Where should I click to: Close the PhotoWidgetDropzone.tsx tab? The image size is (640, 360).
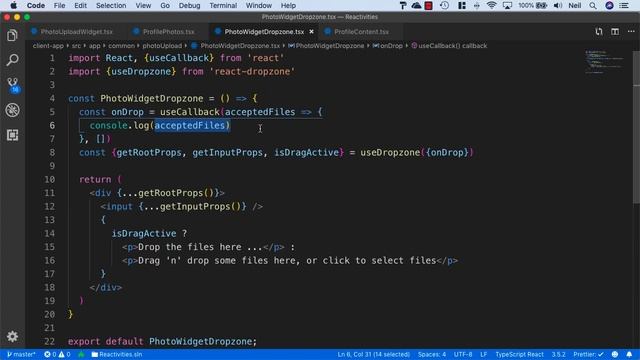coord(311,31)
